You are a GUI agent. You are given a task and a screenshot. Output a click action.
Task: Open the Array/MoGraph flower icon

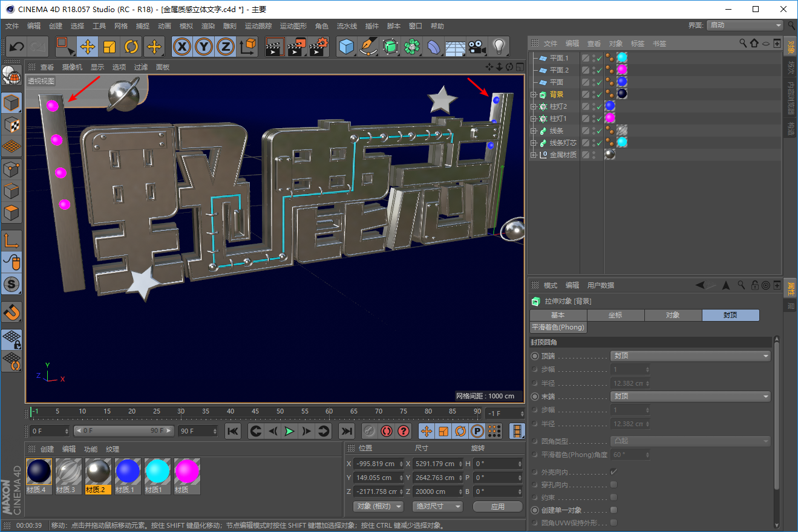[412, 47]
